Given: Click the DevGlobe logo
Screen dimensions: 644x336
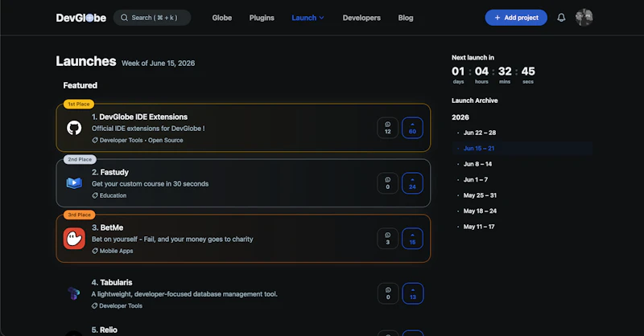Looking at the screenshot, I should tap(81, 18).
